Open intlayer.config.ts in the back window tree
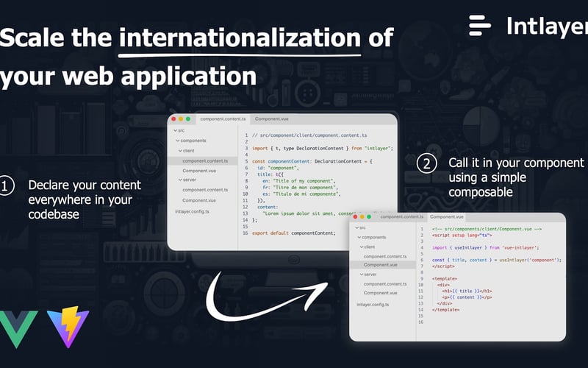 (192, 211)
